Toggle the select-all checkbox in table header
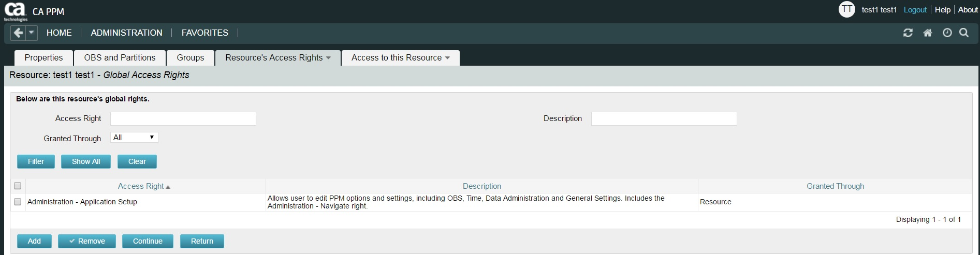This screenshot has width=980, height=255. [x=18, y=186]
